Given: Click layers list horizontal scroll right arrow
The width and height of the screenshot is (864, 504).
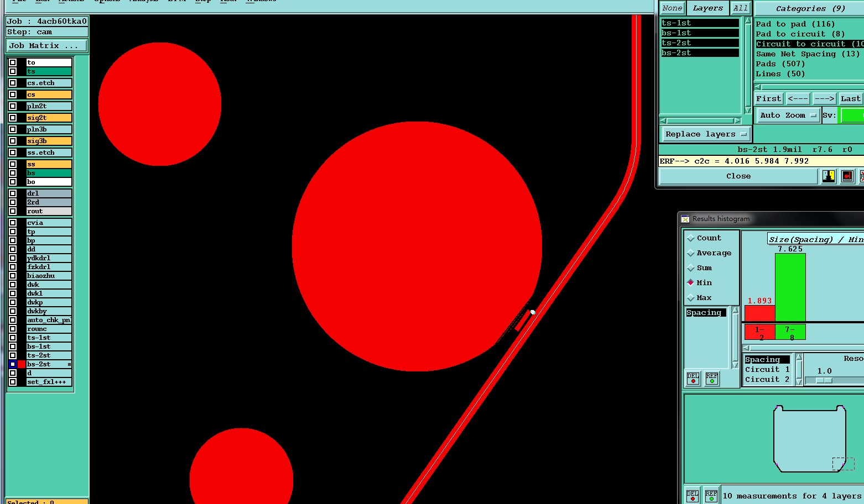Looking at the screenshot, I should (x=737, y=120).
